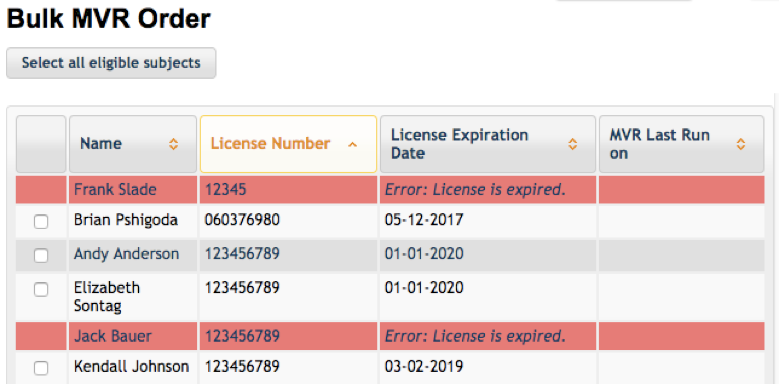Click the Bulk MVR Order heading
Image resolution: width=779 pixels, height=384 pixels.
point(109,19)
